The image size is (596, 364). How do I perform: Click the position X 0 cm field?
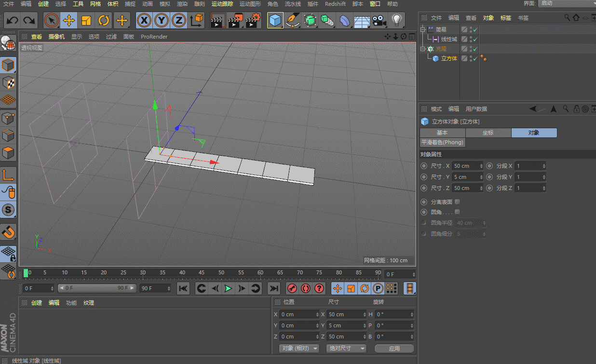299,314
